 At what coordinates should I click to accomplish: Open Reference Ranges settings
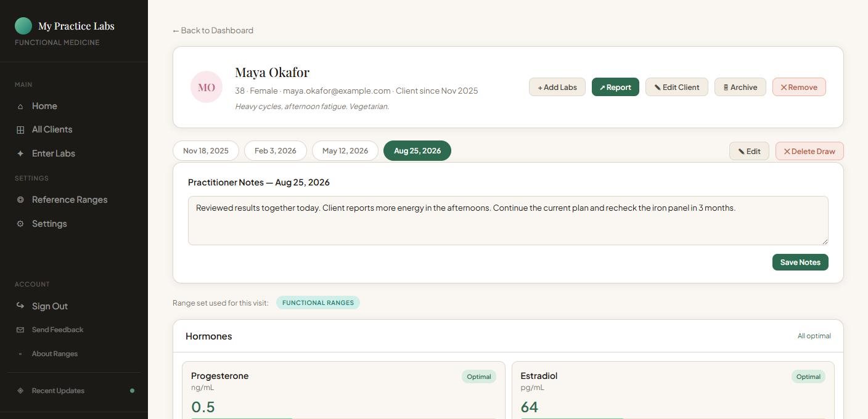pyautogui.click(x=74, y=200)
